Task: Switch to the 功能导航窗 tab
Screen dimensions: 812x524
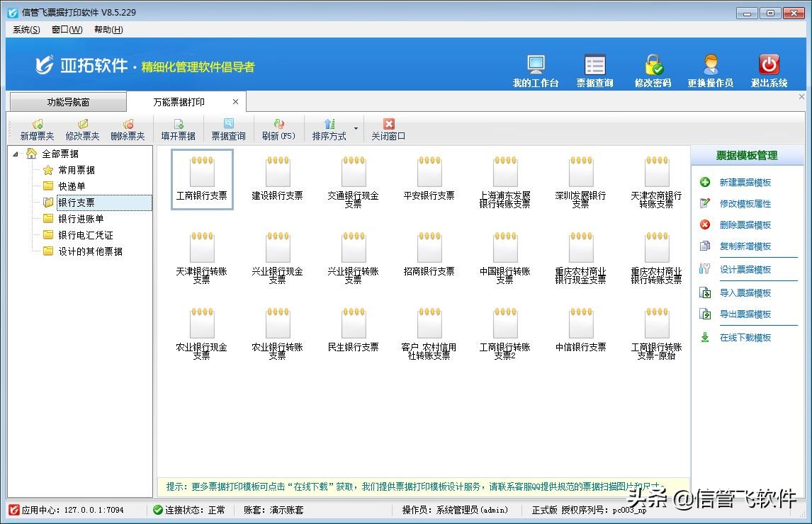Action: click(68, 102)
